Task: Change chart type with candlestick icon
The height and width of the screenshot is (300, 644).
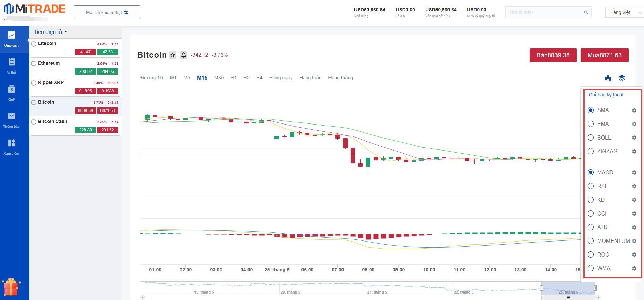Action: point(608,78)
